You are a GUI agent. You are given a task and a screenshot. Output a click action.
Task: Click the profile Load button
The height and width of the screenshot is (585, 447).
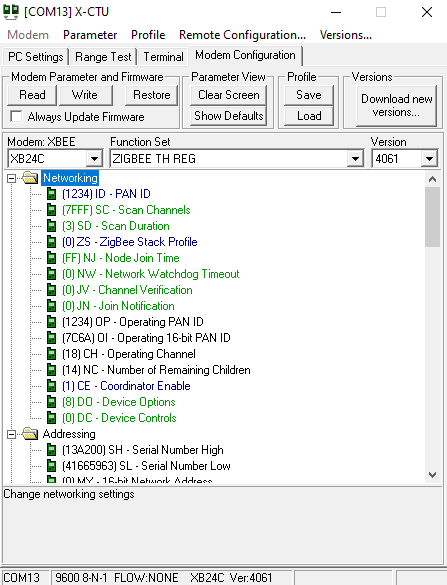coord(309,116)
